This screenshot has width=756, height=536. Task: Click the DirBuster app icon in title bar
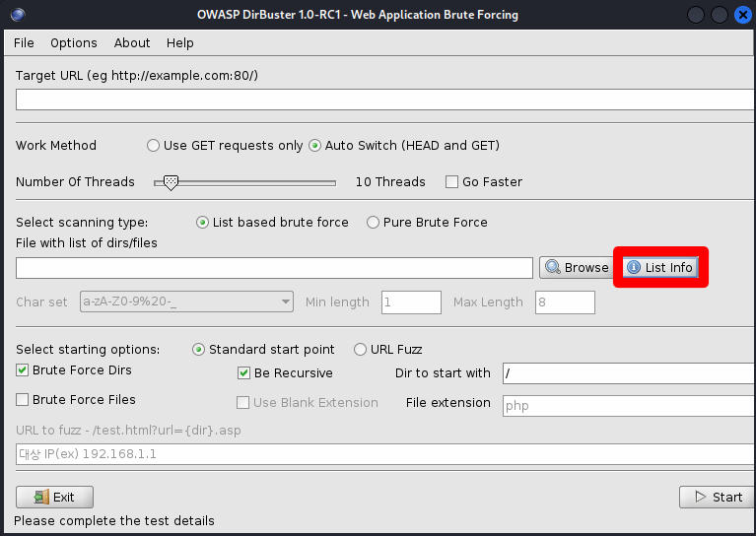point(18,15)
